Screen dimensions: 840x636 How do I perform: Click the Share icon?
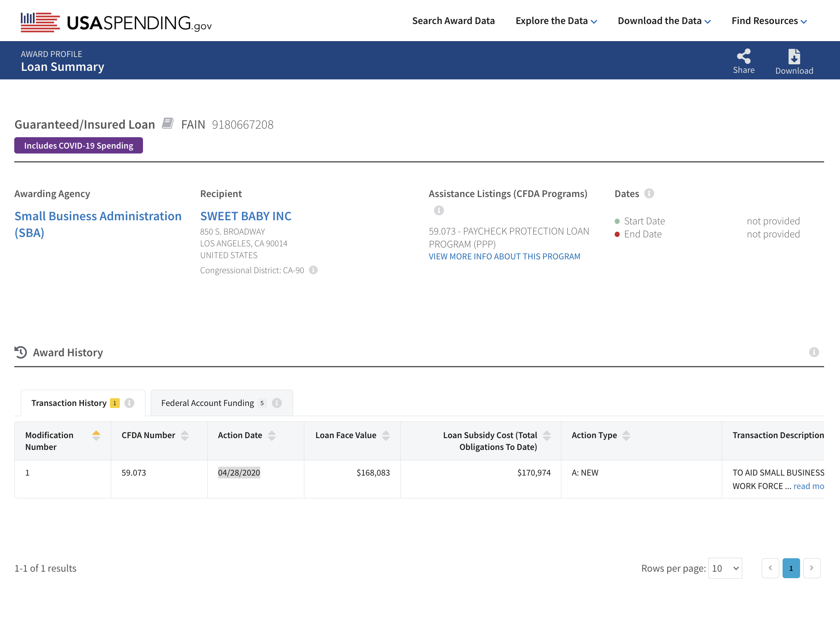click(x=743, y=57)
